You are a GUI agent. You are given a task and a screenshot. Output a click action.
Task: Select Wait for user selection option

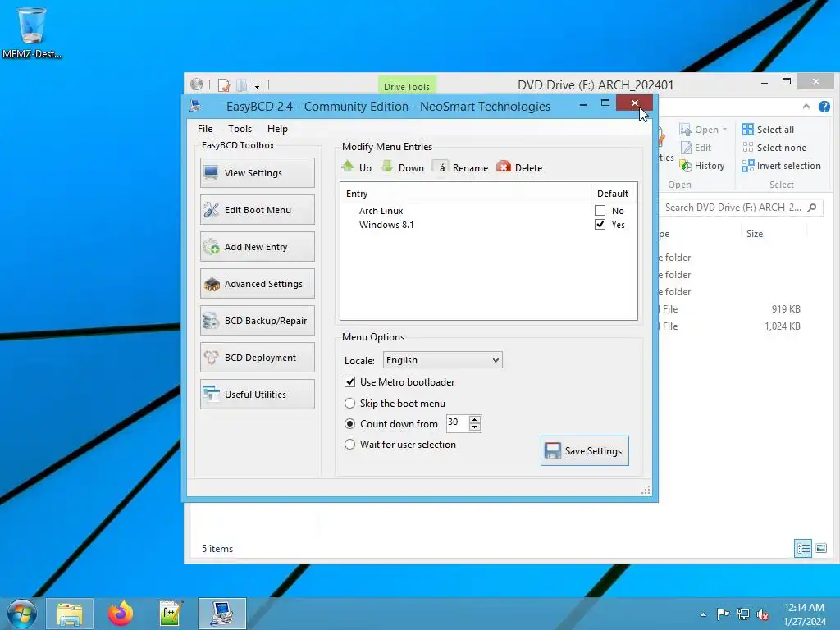(349, 444)
